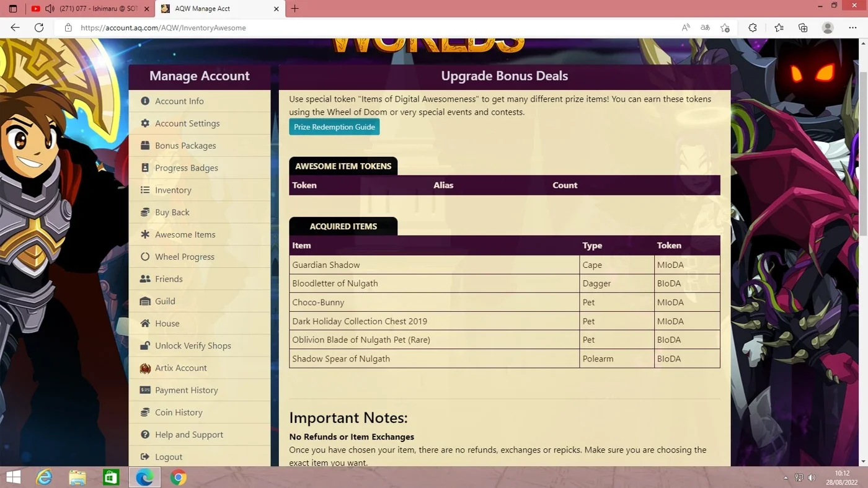
Task: Click the page vertical scrollbar
Action: (864, 140)
